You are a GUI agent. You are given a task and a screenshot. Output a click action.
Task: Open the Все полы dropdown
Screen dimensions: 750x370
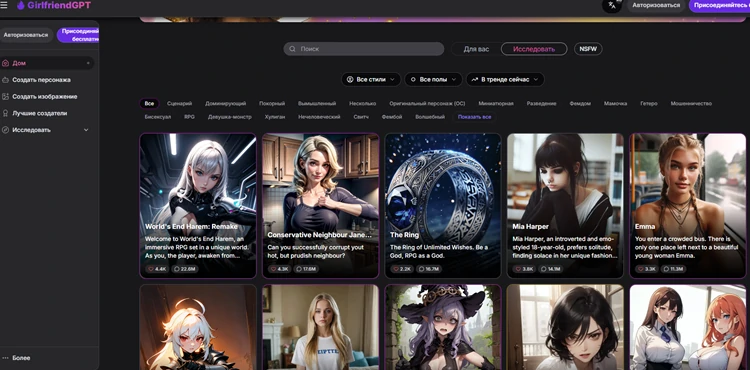pos(433,79)
